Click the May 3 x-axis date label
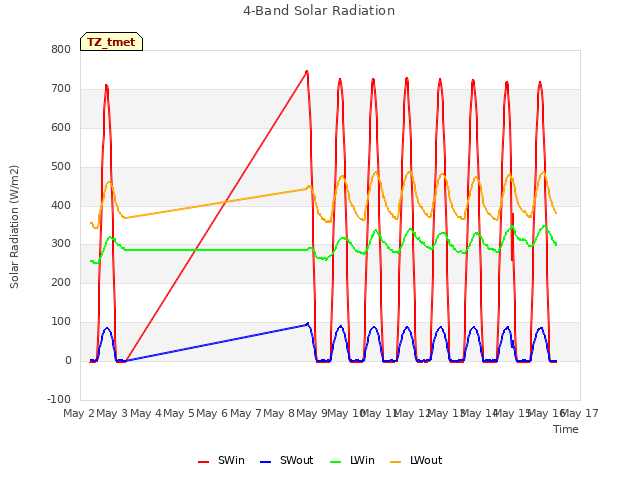 (112, 413)
